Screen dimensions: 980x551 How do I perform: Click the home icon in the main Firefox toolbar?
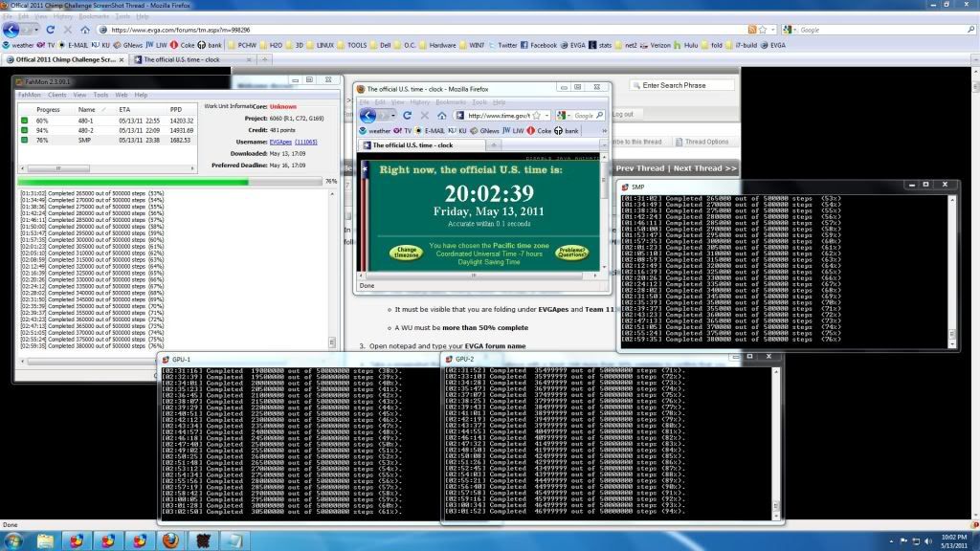[x=85, y=30]
